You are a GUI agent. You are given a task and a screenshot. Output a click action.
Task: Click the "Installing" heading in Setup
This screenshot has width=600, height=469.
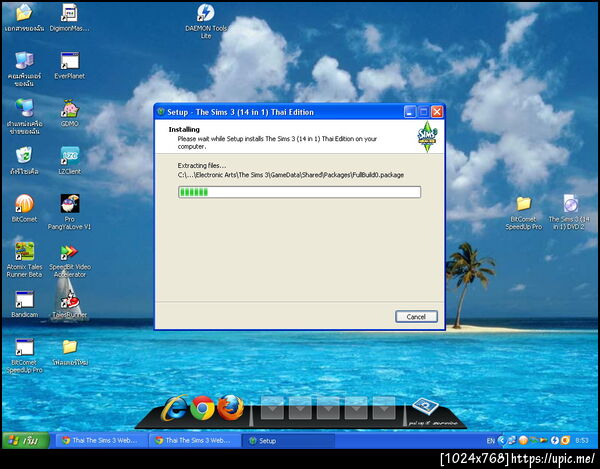click(184, 129)
